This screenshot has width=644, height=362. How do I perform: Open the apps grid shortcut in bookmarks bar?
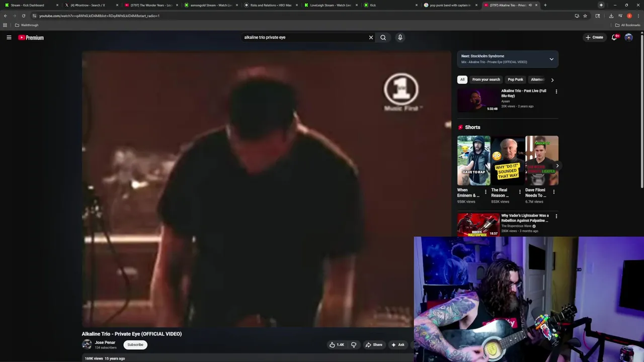[x=5, y=25]
